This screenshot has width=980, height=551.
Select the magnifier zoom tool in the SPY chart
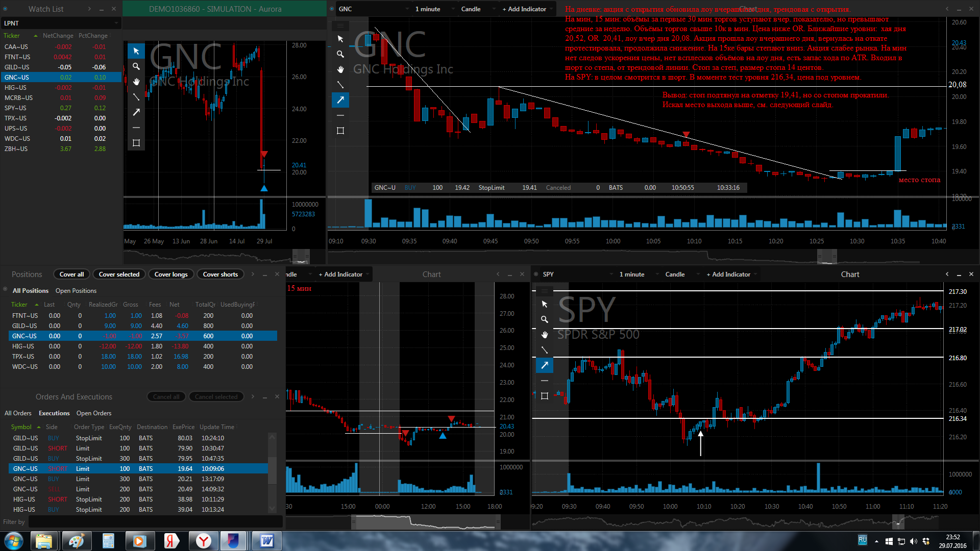[545, 319]
